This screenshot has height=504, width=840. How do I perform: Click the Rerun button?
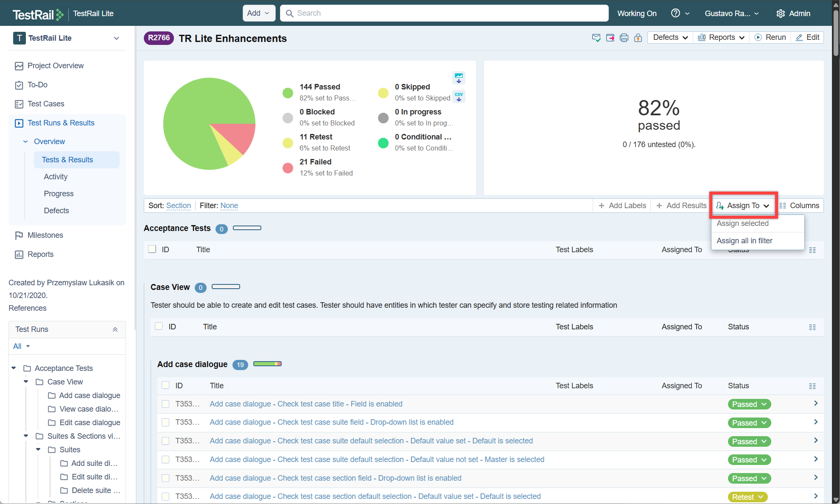(x=770, y=37)
